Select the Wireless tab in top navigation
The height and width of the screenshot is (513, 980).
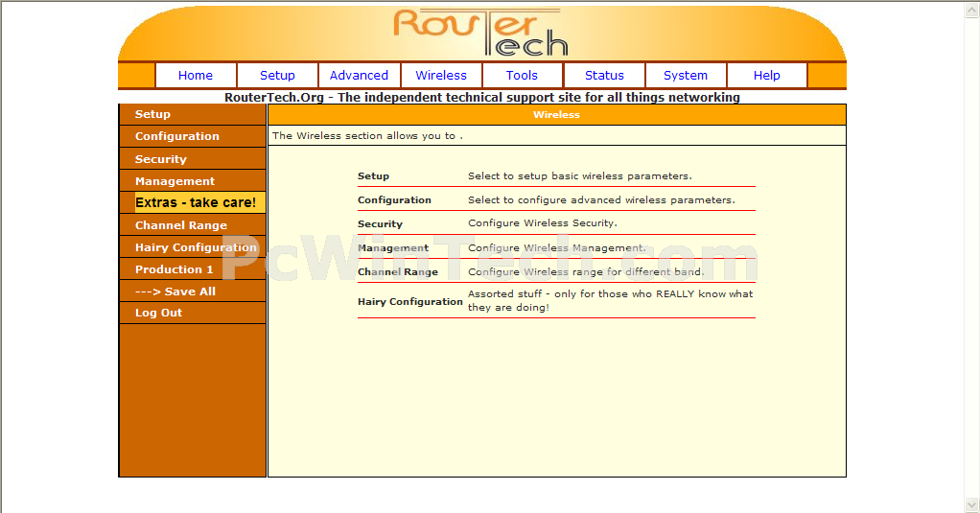point(441,76)
